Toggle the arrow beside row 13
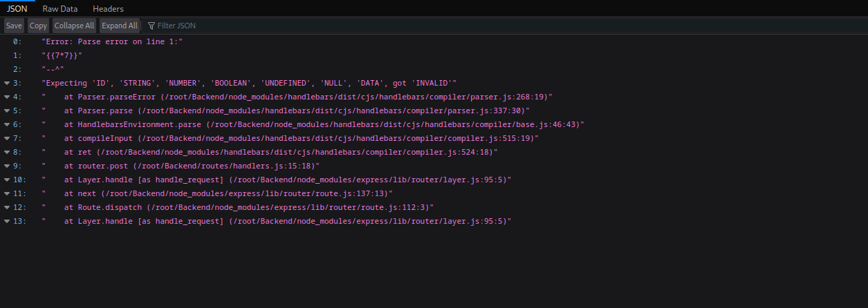This screenshot has height=308, width=868. pos(7,221)
